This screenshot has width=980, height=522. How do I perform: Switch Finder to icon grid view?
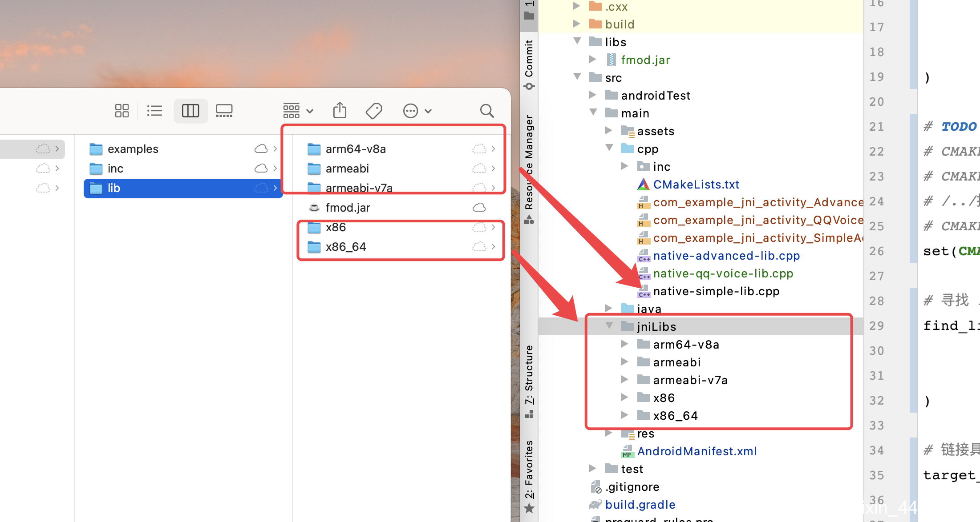coord(121,111)
